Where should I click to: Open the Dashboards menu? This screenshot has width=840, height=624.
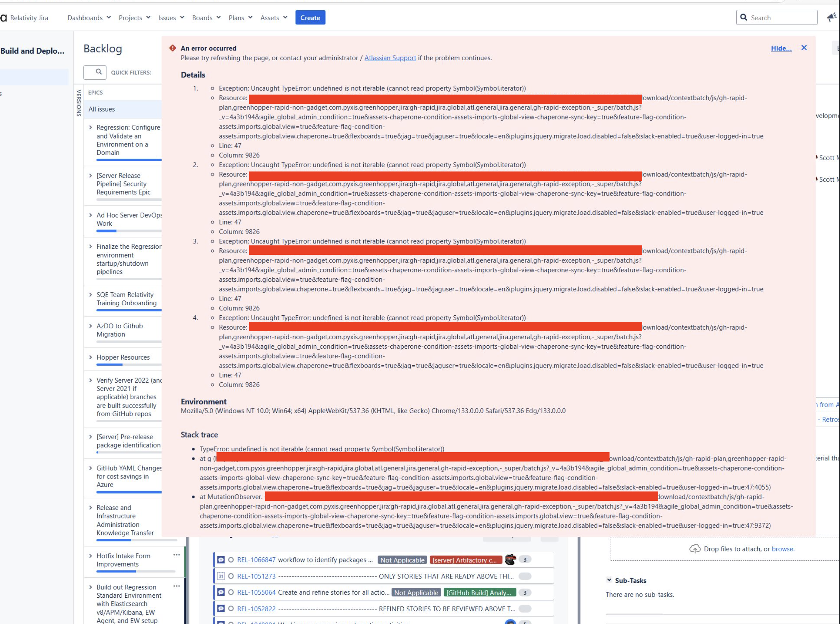89,18
